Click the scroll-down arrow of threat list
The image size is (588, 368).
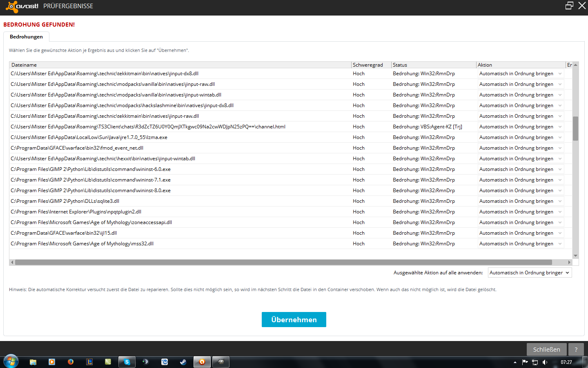click(x=575, y=256)
